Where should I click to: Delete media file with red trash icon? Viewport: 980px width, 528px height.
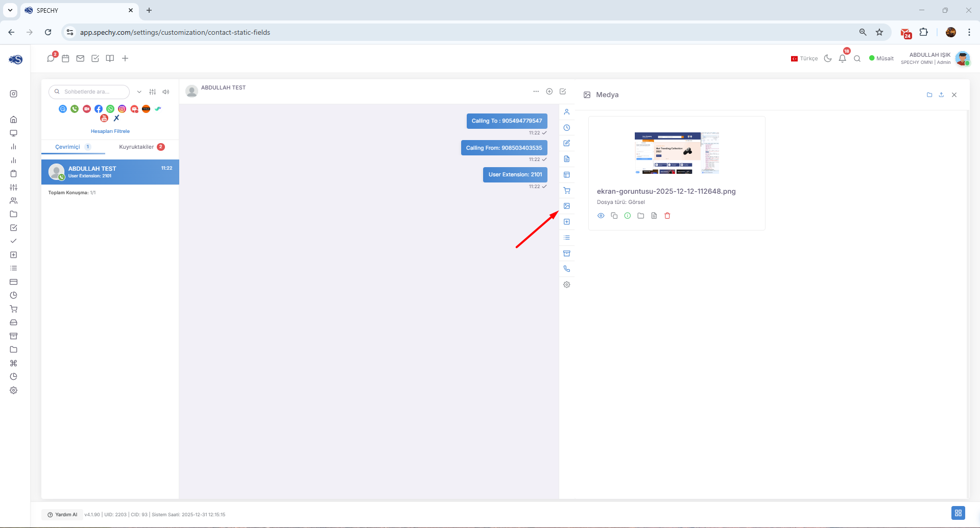coord(667,216)
